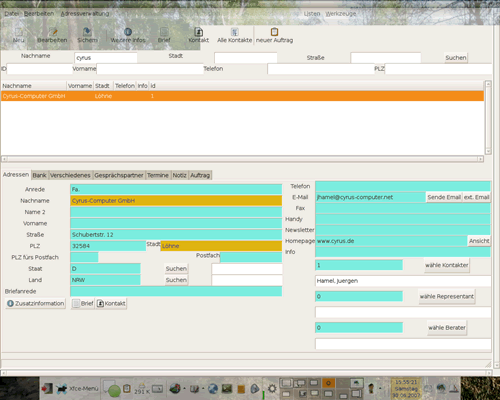Viewport: 500px width, 400px height.
Task: Select the Cyrus-Computer GmbH row
Action: pos(242,96)
